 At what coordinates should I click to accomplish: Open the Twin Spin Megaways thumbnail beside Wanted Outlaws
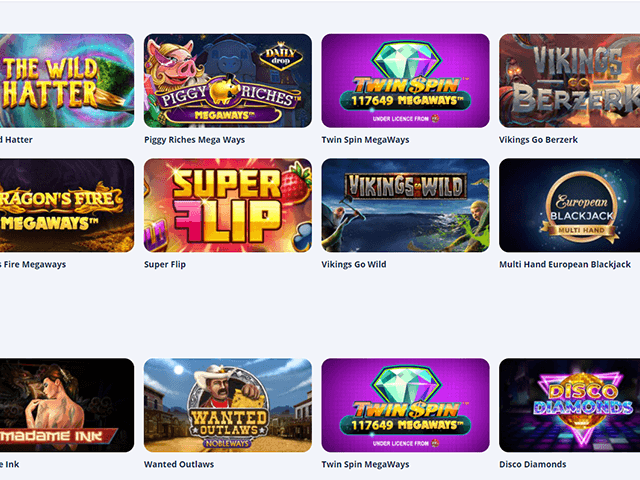click(405, 405)
